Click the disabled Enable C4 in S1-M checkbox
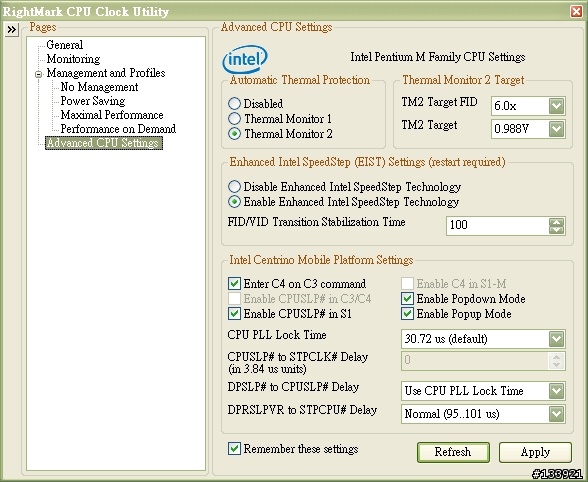This screenshot has height=482, width=588. click(408, 284)
